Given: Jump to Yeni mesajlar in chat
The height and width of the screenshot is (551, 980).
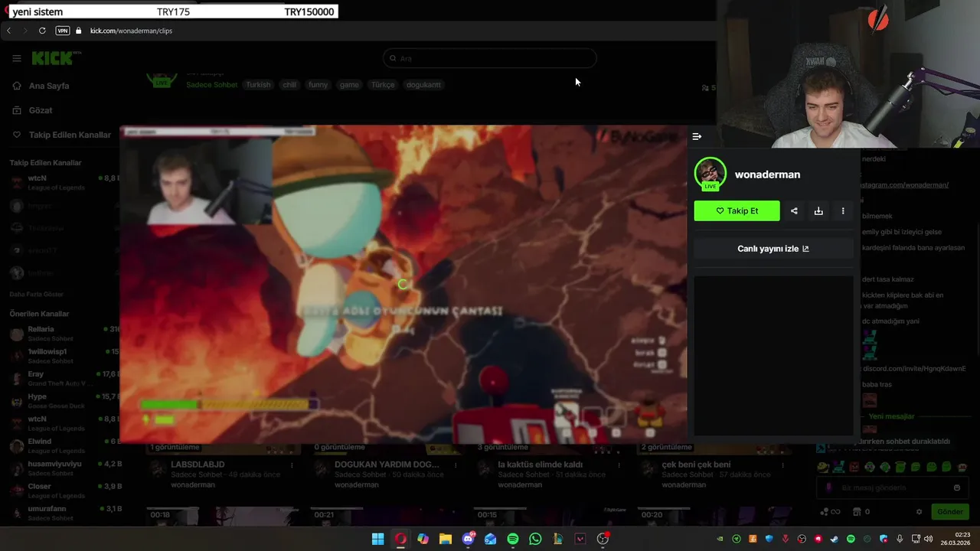Looking at the screenshot, I should click(891, 416).
